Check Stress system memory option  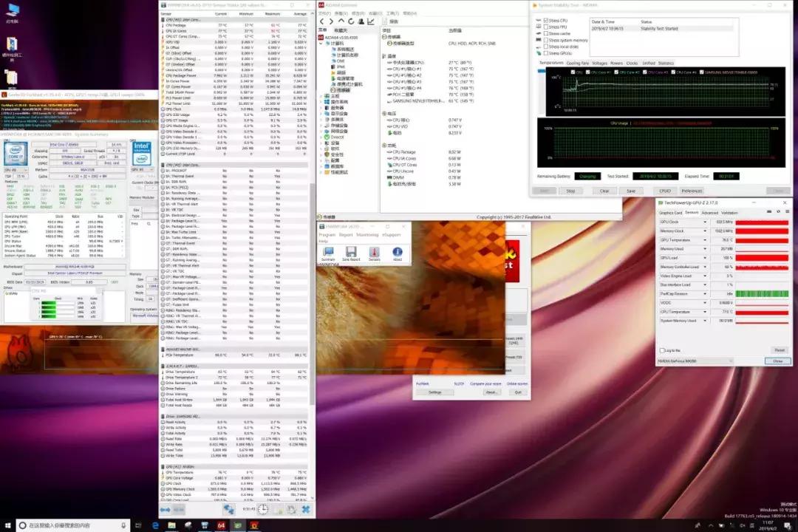pyautogui.click(x=545, y=40)
